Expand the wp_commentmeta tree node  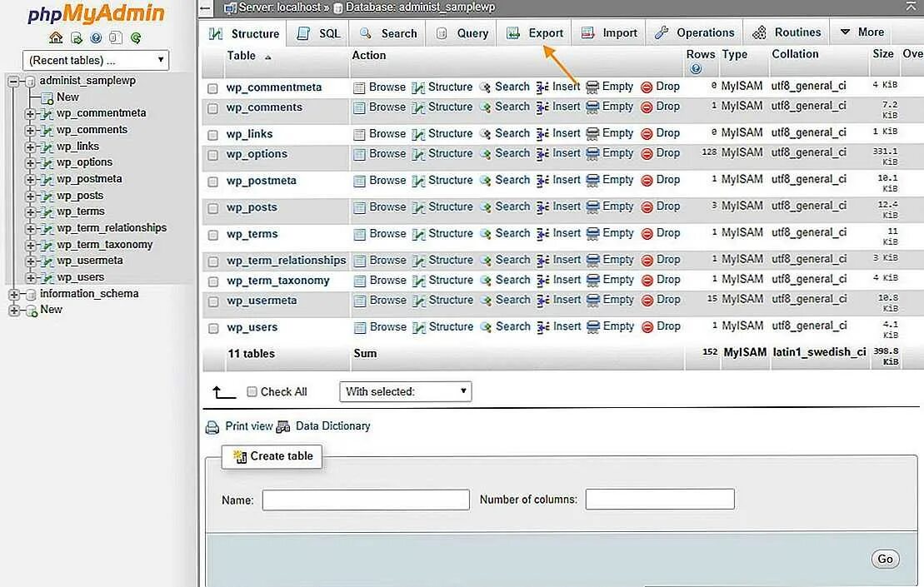(x=30, y=113)
